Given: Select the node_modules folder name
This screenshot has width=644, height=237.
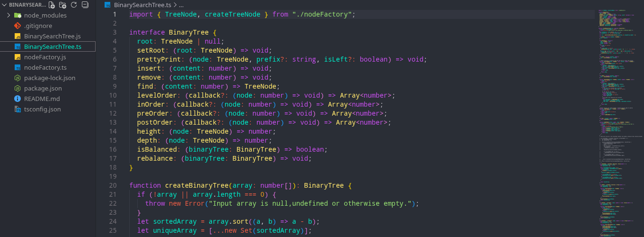Looking at the screenshot, I should [45, 15].
